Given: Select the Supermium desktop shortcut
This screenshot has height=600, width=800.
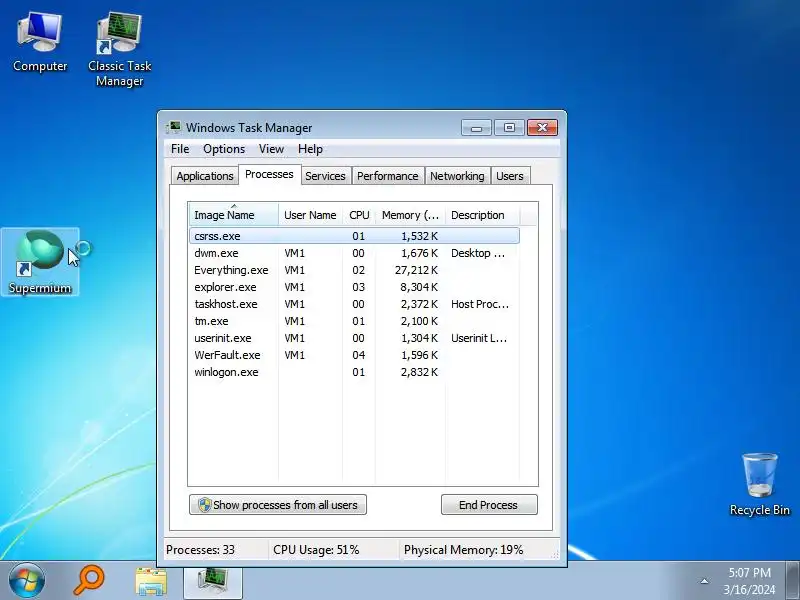Looking at the screenshot, I should point(40,262).
